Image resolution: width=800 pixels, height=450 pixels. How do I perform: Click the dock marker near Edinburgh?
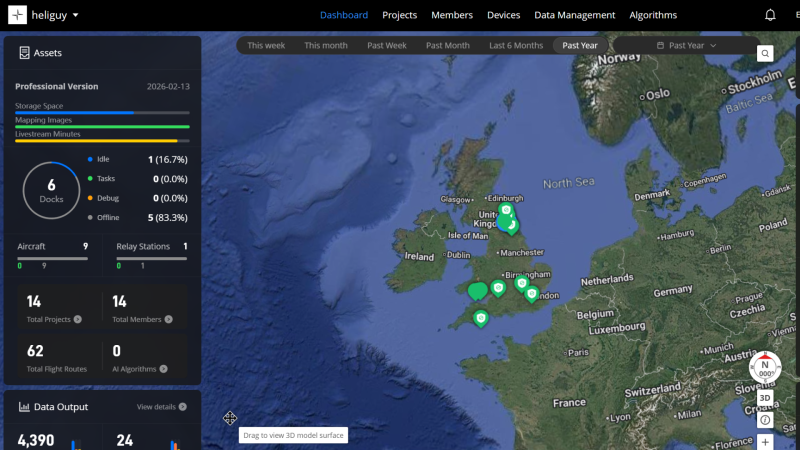[x=507, y=212]
